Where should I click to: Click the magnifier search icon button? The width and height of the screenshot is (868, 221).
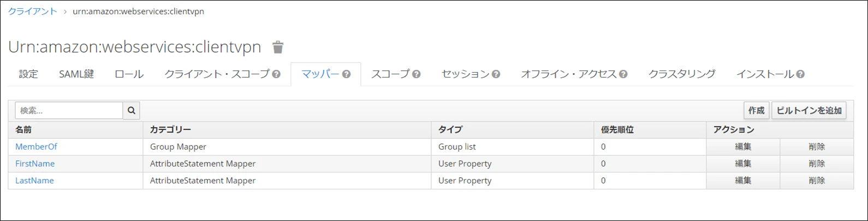click(x=132, y=110)
